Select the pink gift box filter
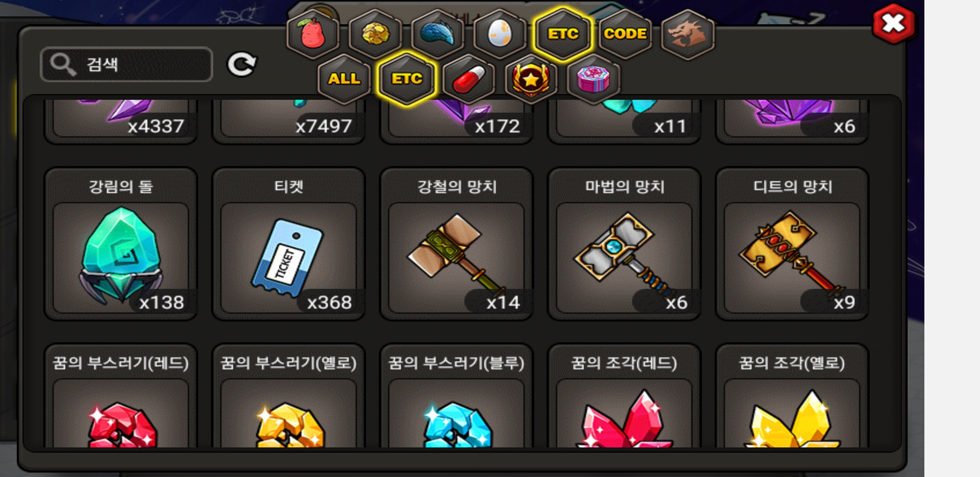The width and height of the screenshot is (980, 477). click(x=593, y=79)
